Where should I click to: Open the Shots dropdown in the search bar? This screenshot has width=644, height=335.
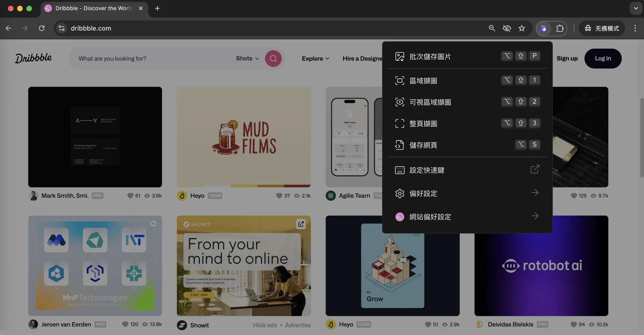click(x=247, y=59)
